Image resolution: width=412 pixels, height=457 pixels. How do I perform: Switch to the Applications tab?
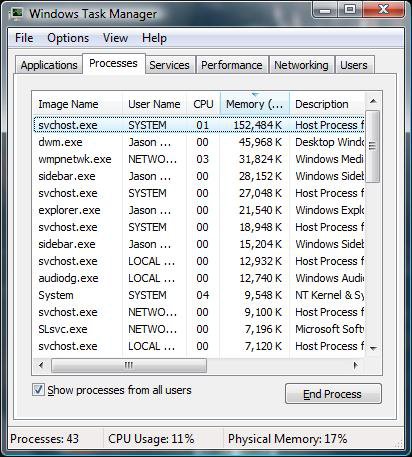click(x=49, y=65)
